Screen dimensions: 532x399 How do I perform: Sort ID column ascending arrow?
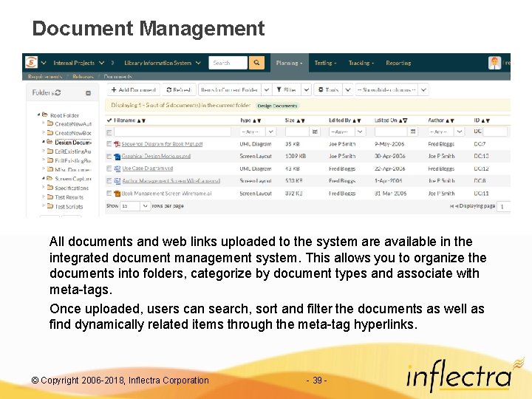tap(483, 120)
